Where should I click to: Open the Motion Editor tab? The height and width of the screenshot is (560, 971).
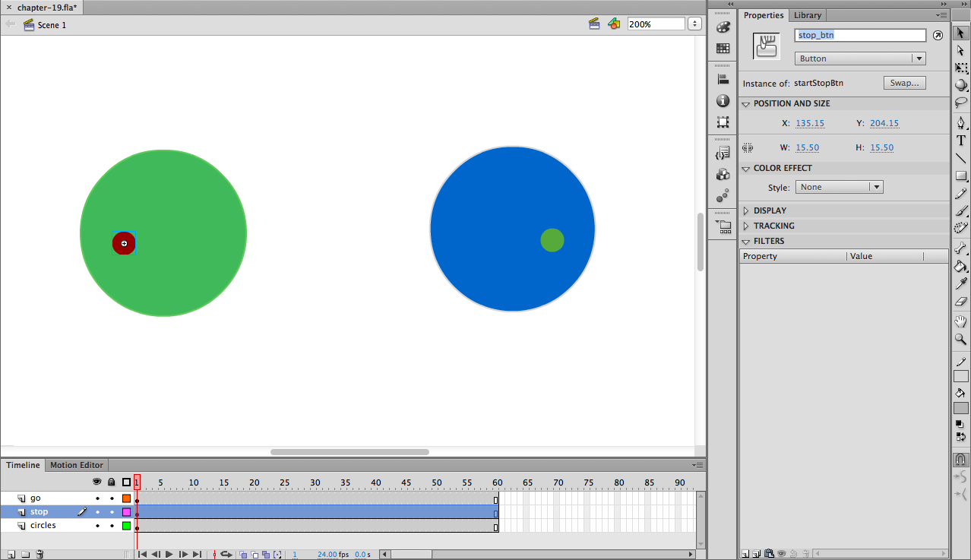click(x=77, y=465)
